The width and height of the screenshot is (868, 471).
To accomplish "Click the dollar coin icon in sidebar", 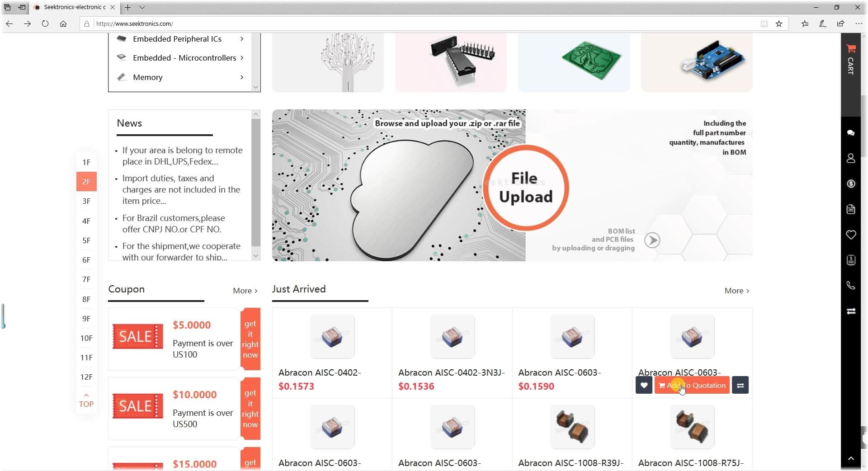I will click(851, 184).
